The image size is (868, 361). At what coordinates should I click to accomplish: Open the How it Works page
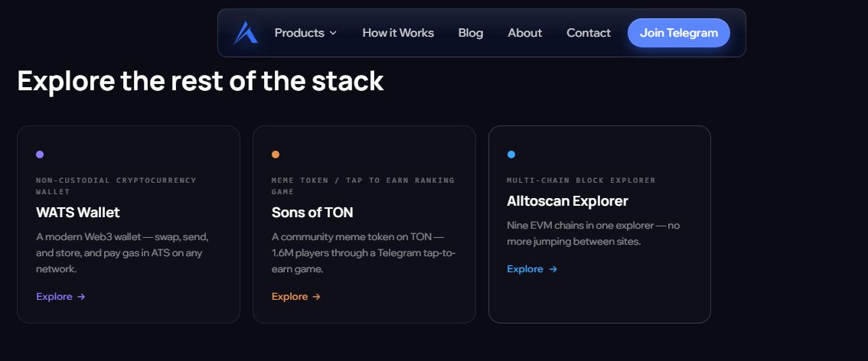pyautogui.click(x=398, y=33)
